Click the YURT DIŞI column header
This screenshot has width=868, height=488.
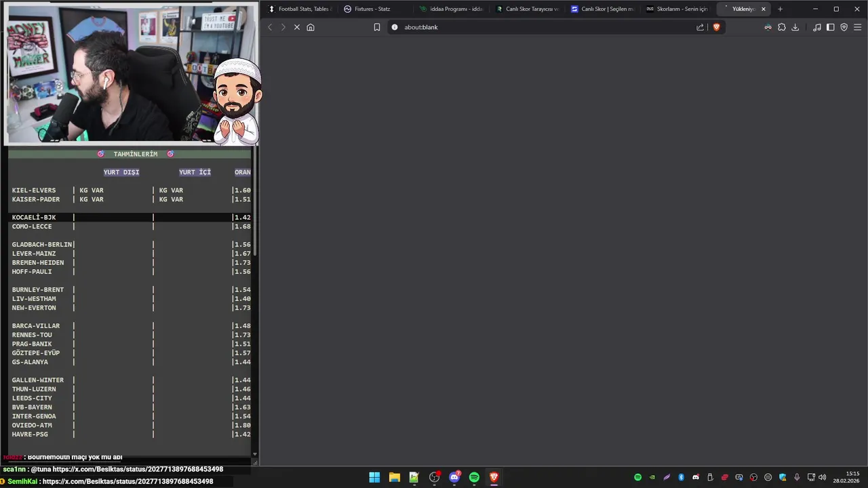coord(121,172)
